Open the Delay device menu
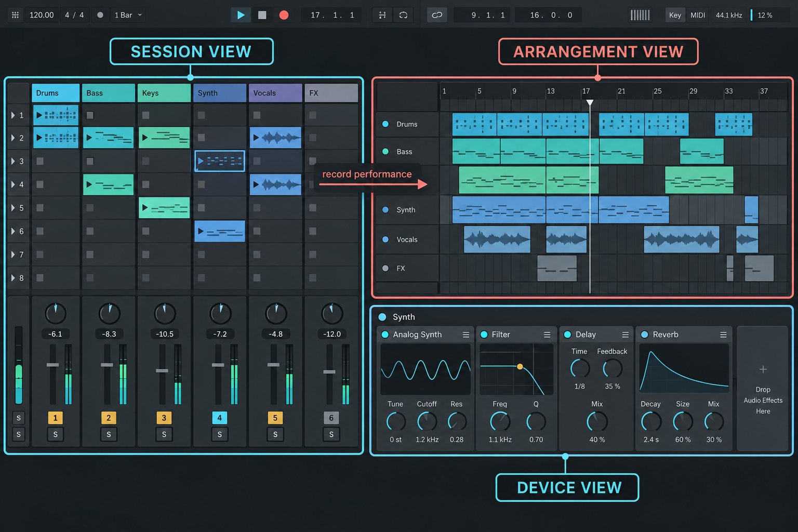Image resolution: width=798 pixels, height=532 pixels. (626, 335)
